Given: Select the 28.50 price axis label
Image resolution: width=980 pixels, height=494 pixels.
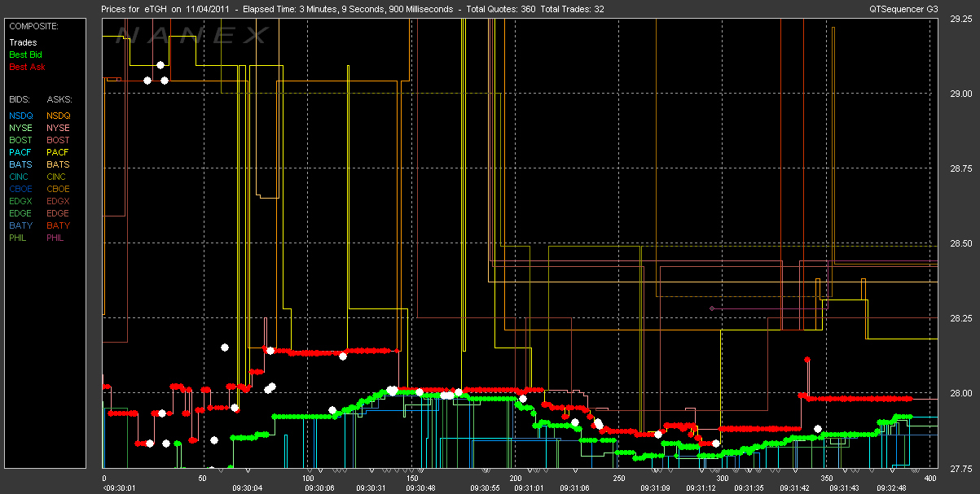Looking at the screenshot, I should [960, 244].
